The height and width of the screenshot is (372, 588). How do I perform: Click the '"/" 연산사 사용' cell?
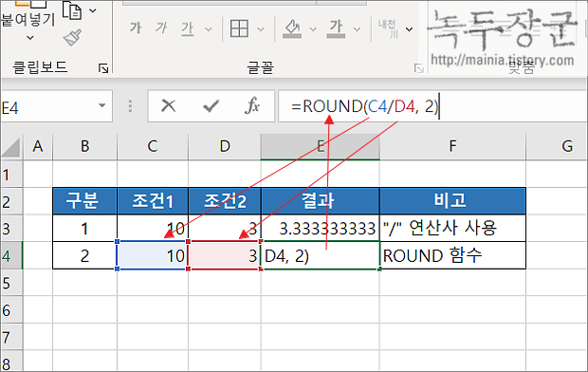(452, 229)
